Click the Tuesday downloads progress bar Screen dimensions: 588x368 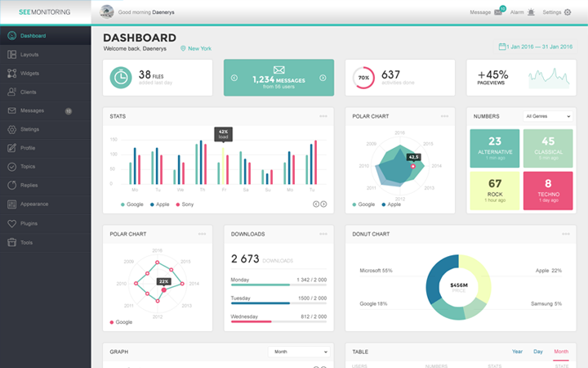pos(278,303)
